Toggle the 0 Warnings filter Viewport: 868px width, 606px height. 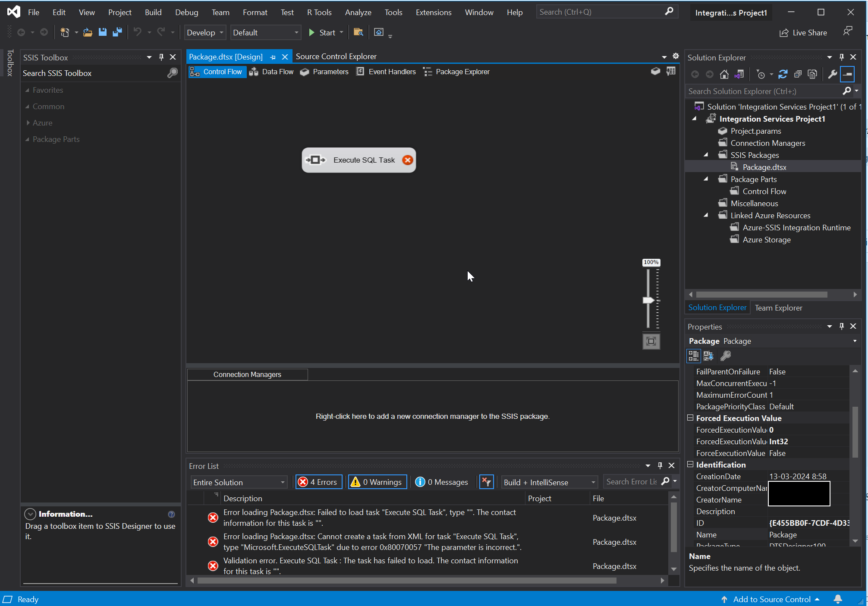[x=377, y=482]
